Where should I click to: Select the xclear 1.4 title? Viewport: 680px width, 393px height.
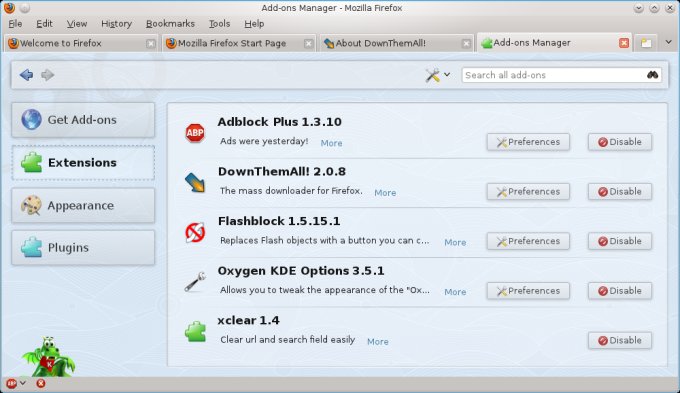[248, 321]
